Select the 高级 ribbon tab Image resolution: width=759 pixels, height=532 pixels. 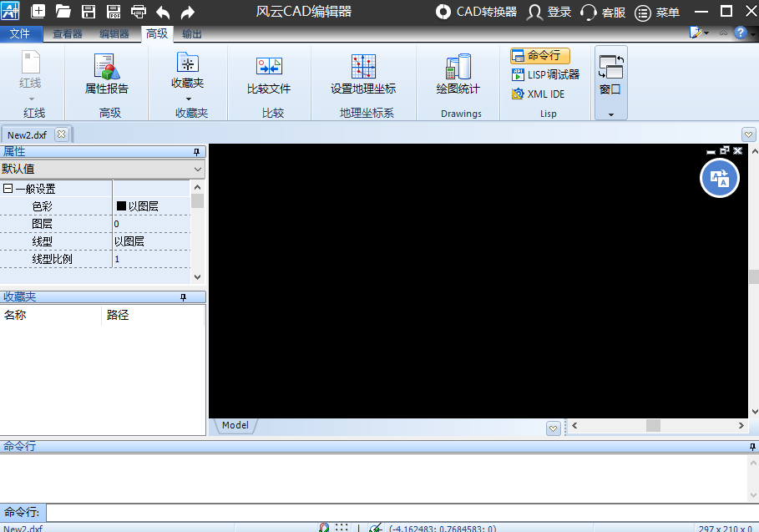157,33
